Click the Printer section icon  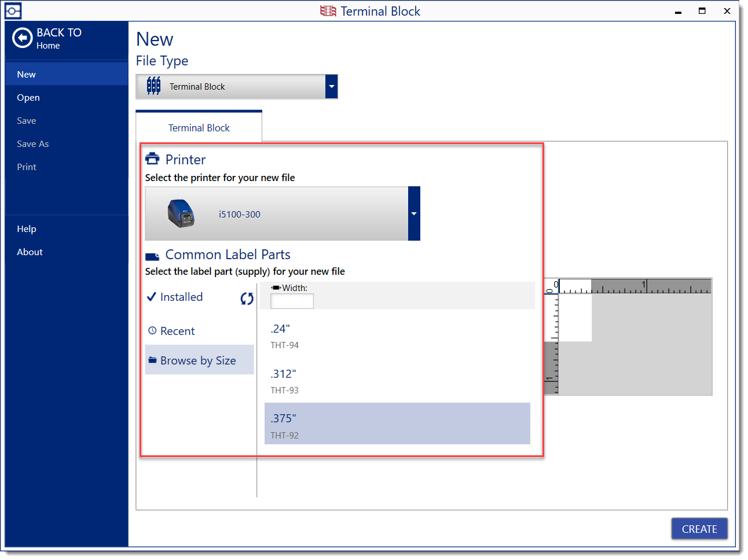coord(152,159)
